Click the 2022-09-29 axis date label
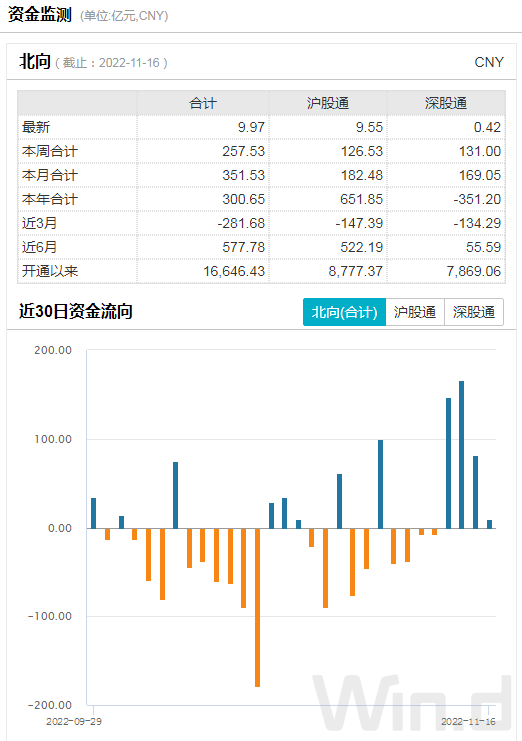This screenshot has height=741, width=522. coord(74,722)
